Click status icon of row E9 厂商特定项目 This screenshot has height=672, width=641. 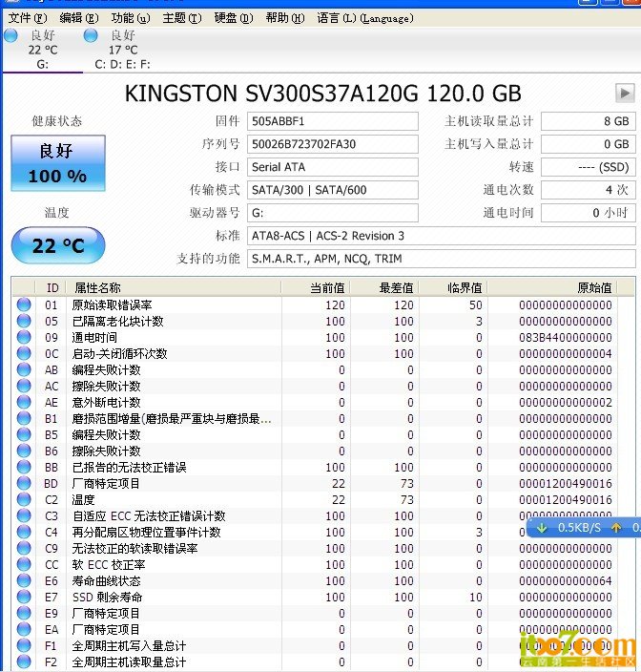click(24, 613)
